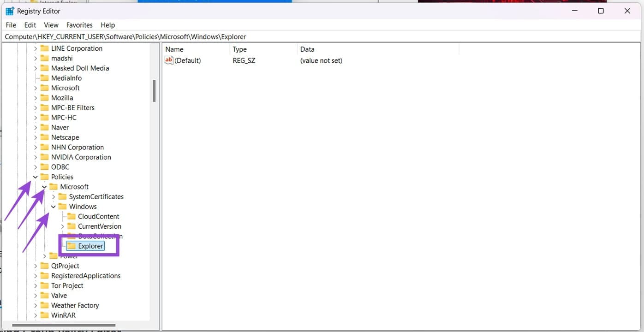644x332 pixels.
Task: Expand the NVIDIA Corporation key
Action: click(36, 157)
